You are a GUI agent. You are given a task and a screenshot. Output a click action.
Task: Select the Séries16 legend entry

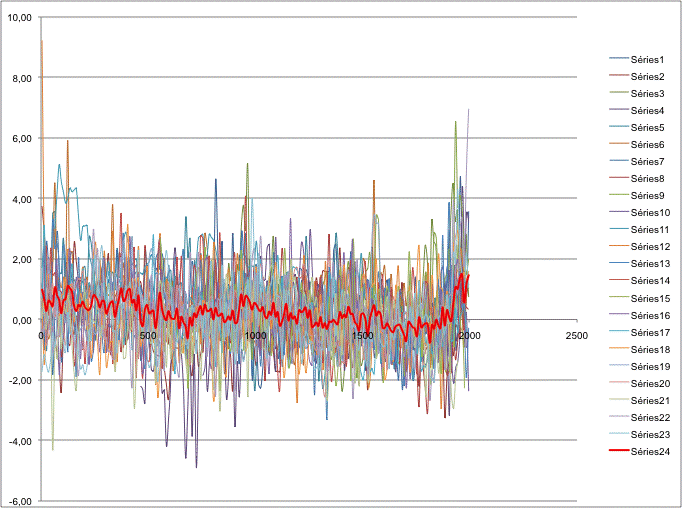point(639,315)
